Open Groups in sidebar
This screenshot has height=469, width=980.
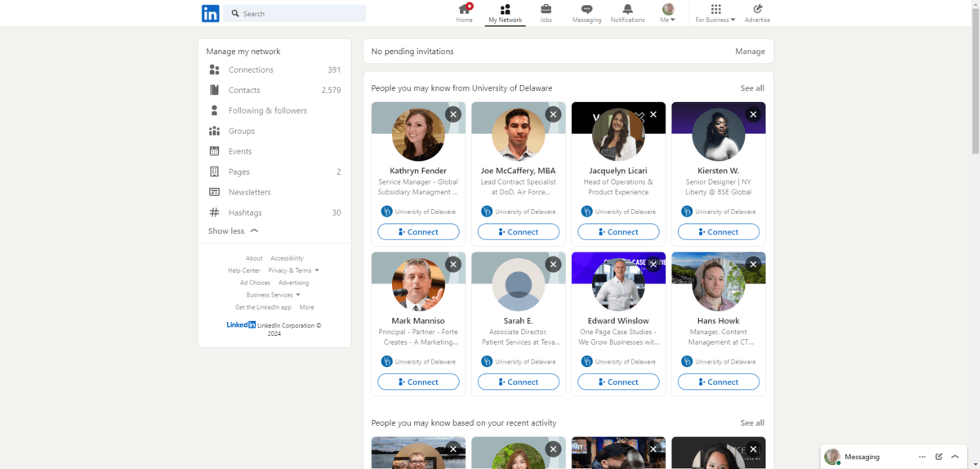(274, 131)
